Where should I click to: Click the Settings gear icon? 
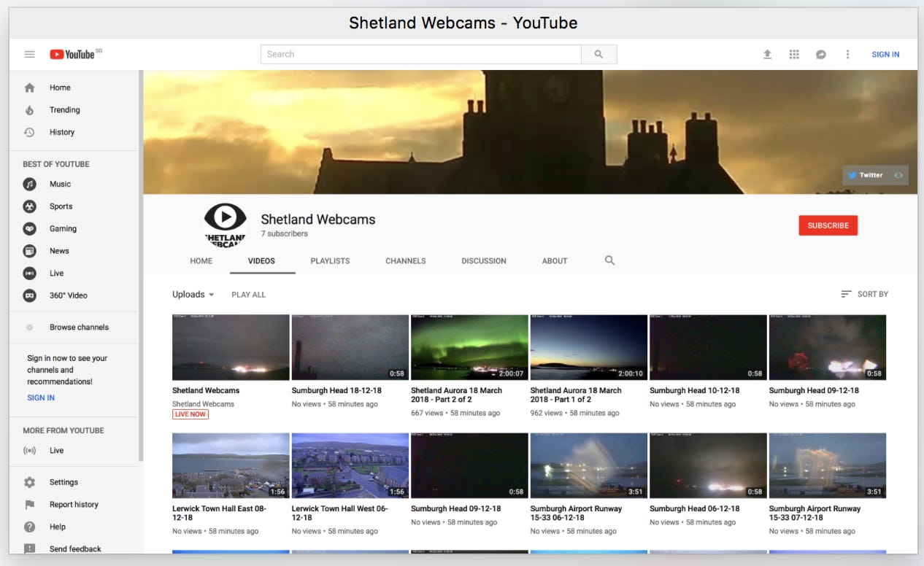[x=30, y=482]
